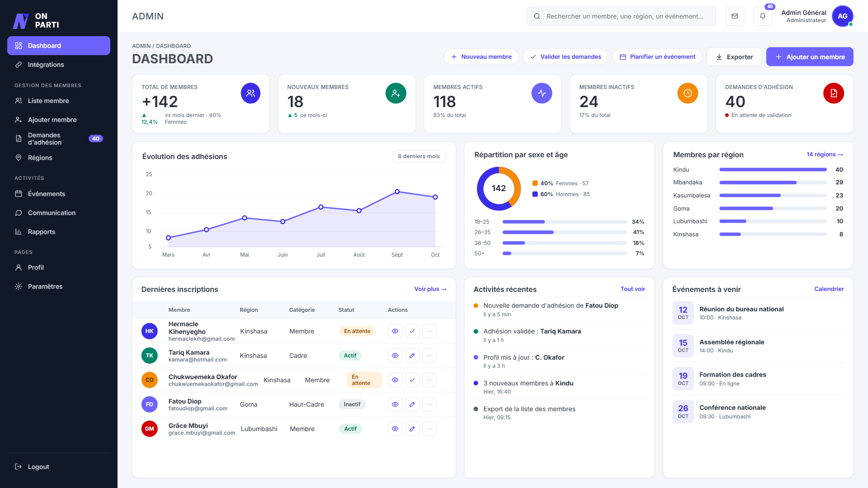This screenshot has width=868, height=488.
Task: Click the On Parti logo
Action: tap(36, 20)
